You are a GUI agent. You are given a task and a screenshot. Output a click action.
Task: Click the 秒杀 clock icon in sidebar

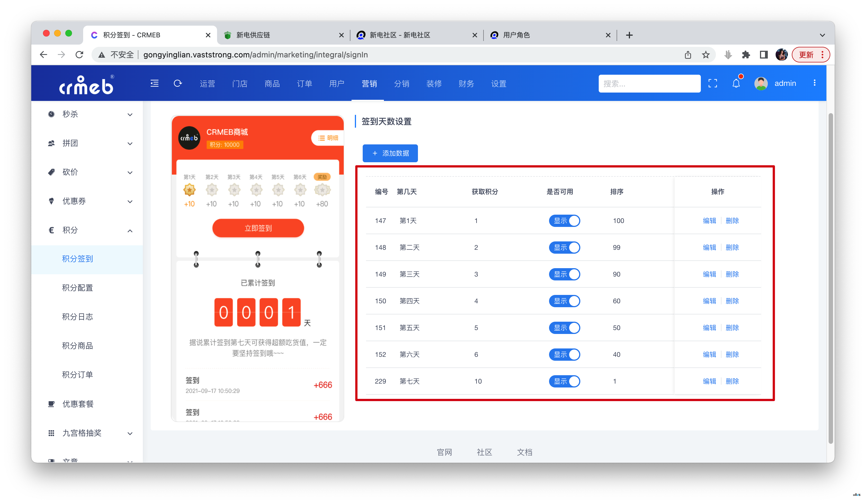tap(51, 114)
